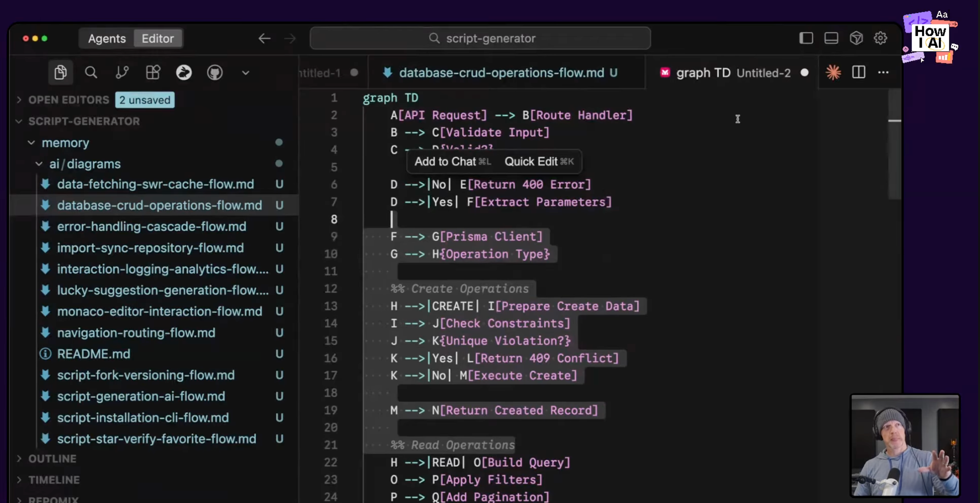Open the Explorer files icon
The height and width of the screenshot is (503, 980).
(60, 72)
